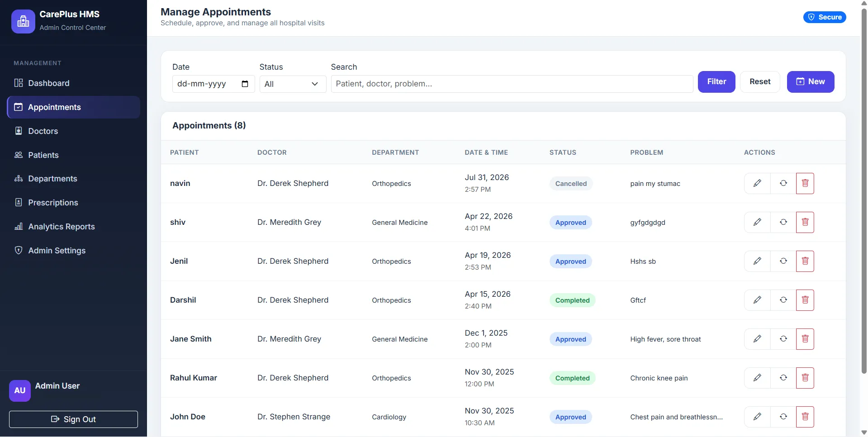Viewport: 868px width, 437px height.
Task: Edit Darshil's appointment
Action: [x=757, y=300]
